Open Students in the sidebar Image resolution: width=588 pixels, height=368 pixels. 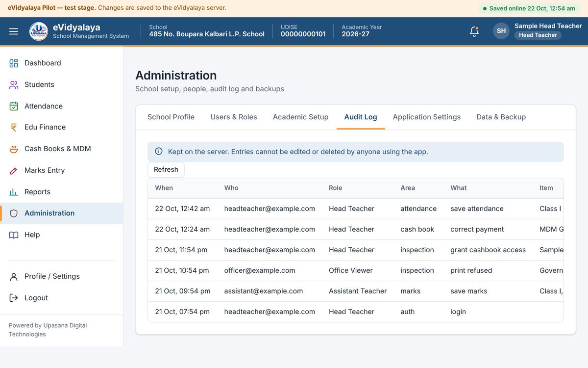click(x=61, y=85)
